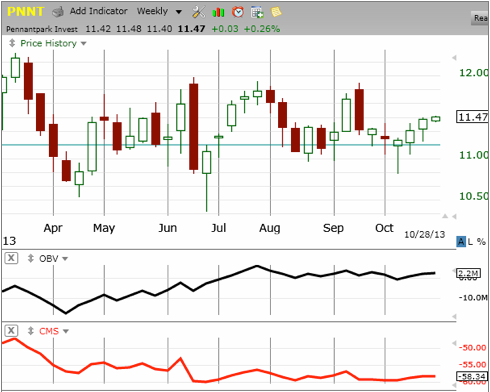The height and width of the screenshot is (392, 490).
Task: Click the OBV scale arrow near 2.2M
Action: pyautogui.click(x=454, y=271)
